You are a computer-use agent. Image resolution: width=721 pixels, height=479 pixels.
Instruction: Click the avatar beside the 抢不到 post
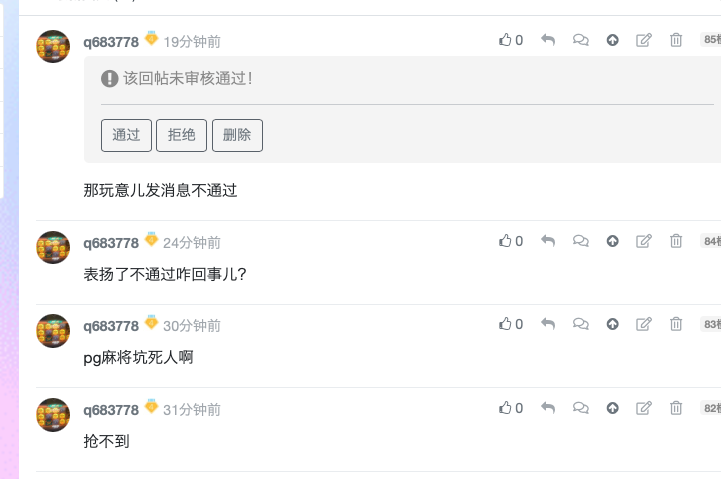tap(53, 414)
